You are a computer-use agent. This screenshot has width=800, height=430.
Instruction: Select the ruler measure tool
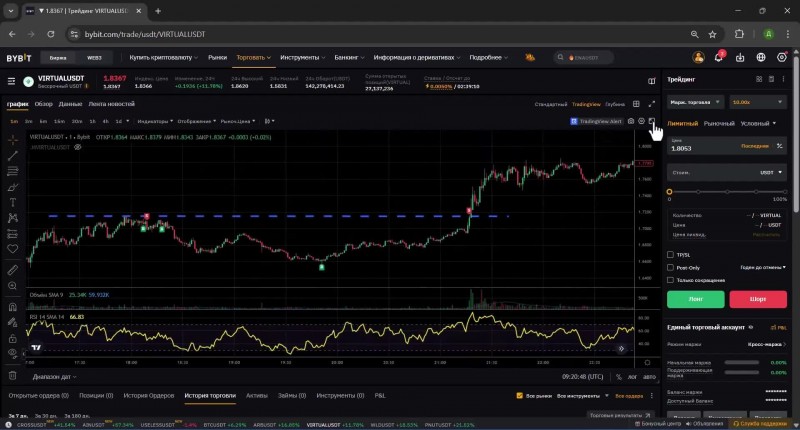[x=13, y=270]
